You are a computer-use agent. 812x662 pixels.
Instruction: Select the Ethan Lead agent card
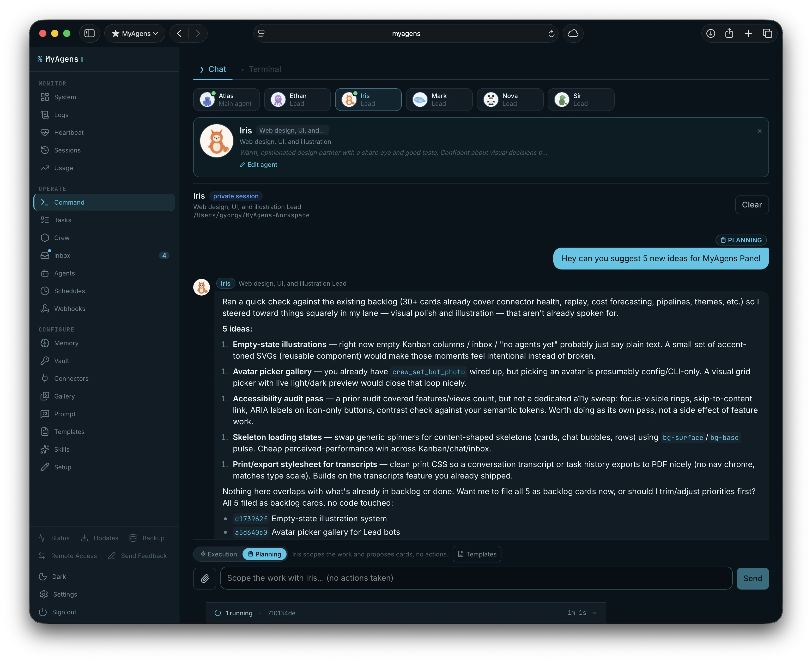pos(298,100)
